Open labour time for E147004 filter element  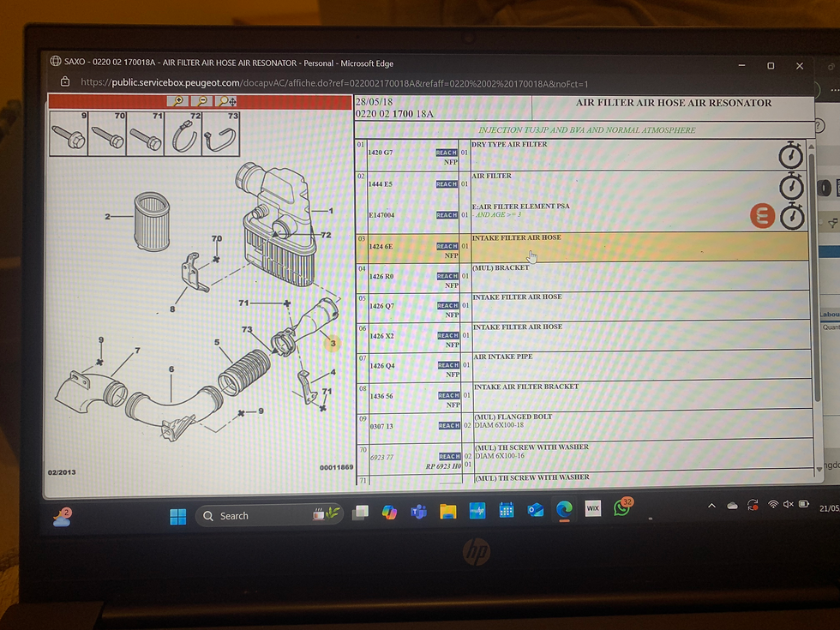pyautogui.click(x=792, y=216)
